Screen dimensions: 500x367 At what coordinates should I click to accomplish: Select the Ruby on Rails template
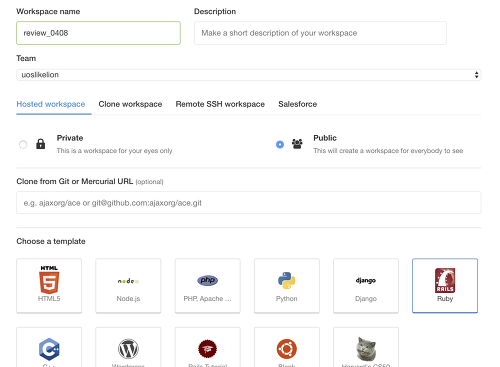click(445, 286)
